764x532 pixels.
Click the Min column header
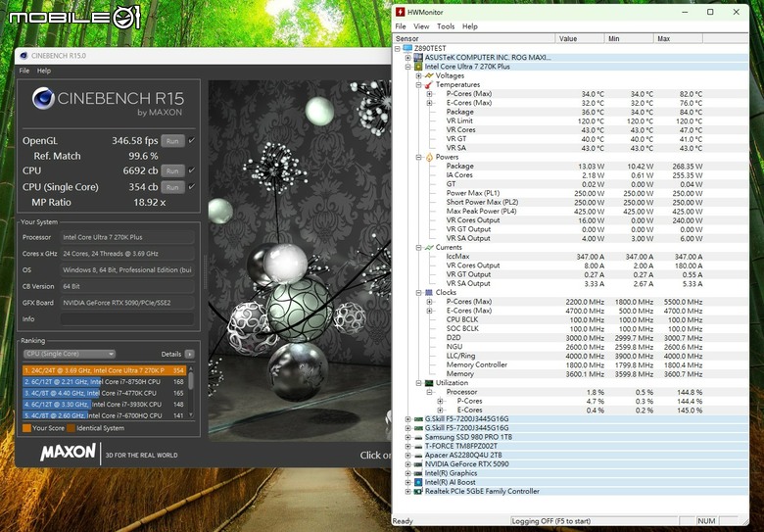[x=629, y=38]
